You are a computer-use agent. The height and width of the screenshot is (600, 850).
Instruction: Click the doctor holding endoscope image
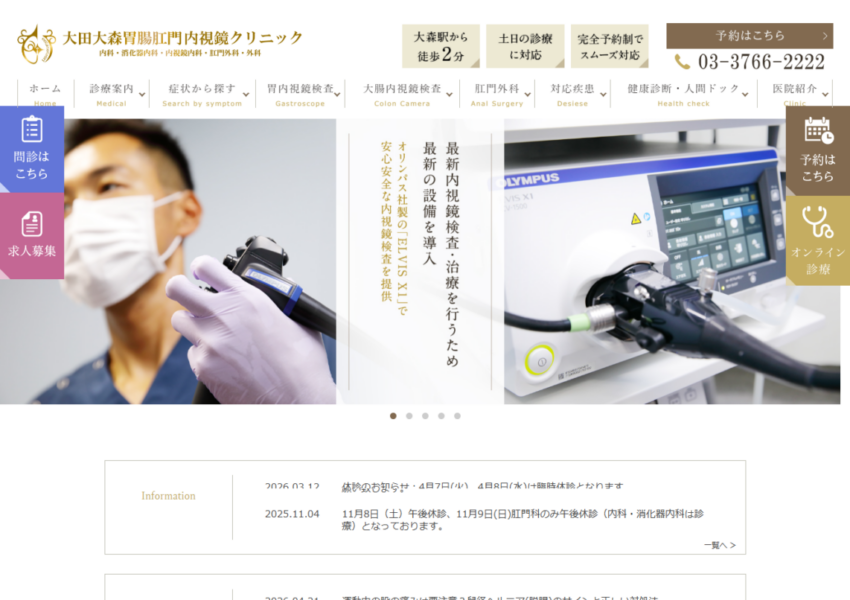pos(168,261)
